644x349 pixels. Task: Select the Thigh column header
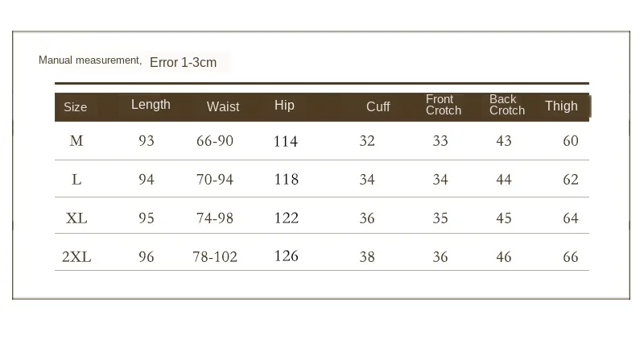pyautogui.click(x=561, y=106)
